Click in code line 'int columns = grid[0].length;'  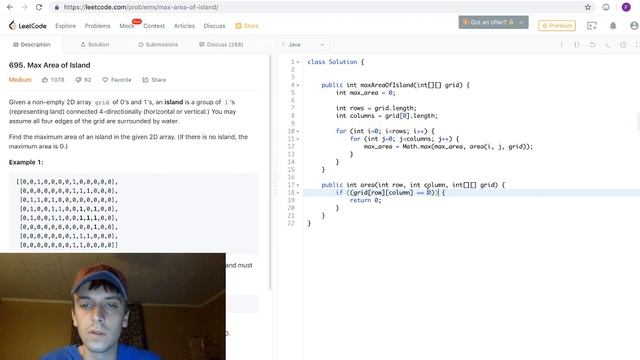coord(387,116)
